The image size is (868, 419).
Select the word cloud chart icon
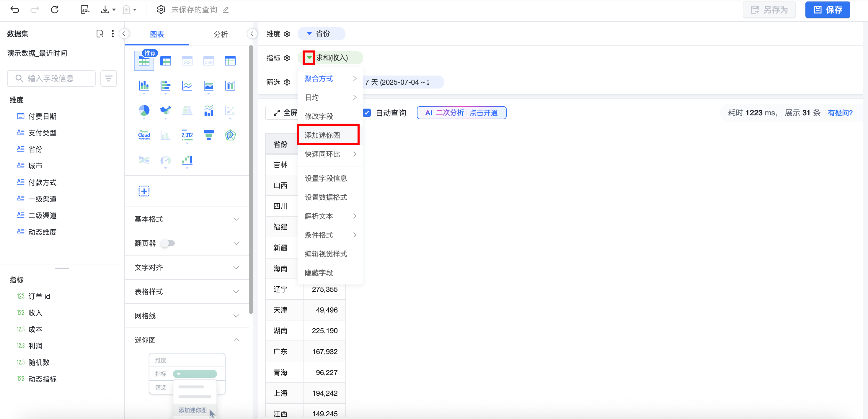144,135
